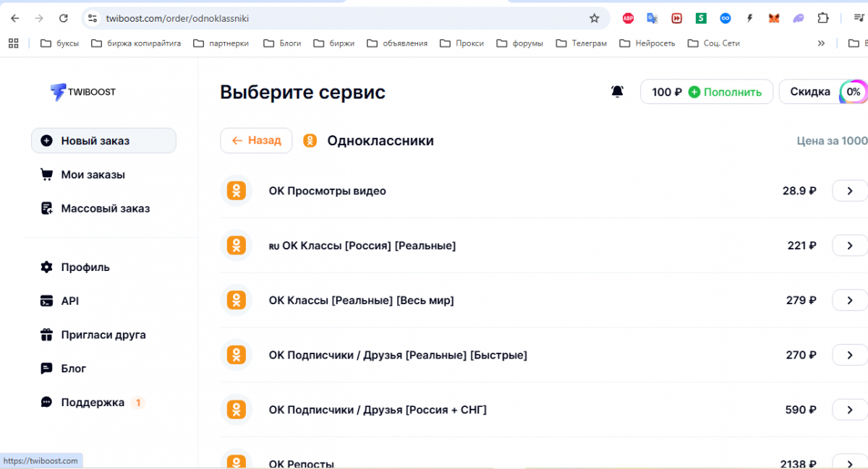Screen dimensions: 868x469
Task: Click the AdBlock Plus extension icon
Action: 628,18
